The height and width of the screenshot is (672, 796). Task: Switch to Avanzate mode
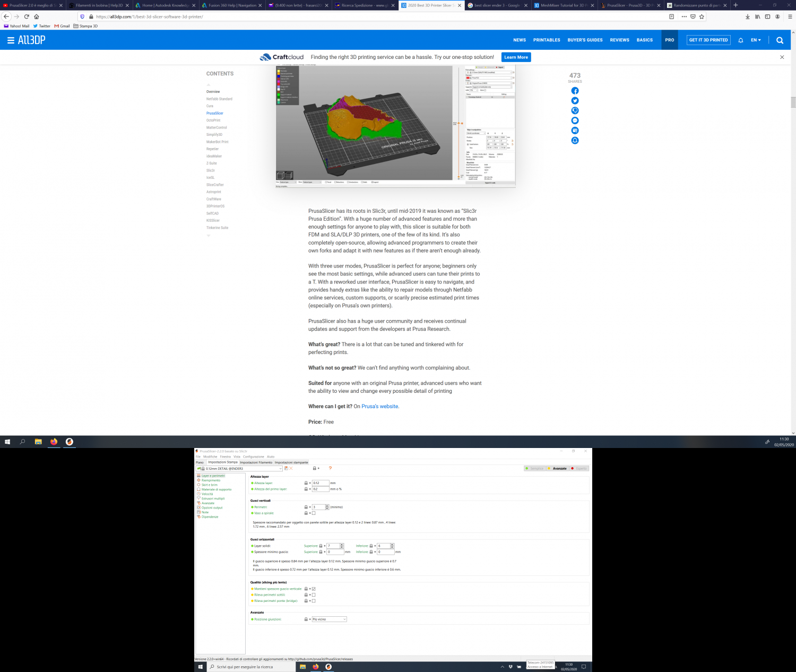click(557, 469)
